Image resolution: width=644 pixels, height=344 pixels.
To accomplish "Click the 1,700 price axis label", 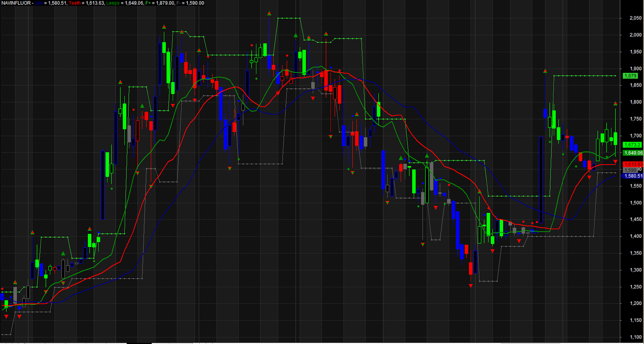I will click(636, 136).
